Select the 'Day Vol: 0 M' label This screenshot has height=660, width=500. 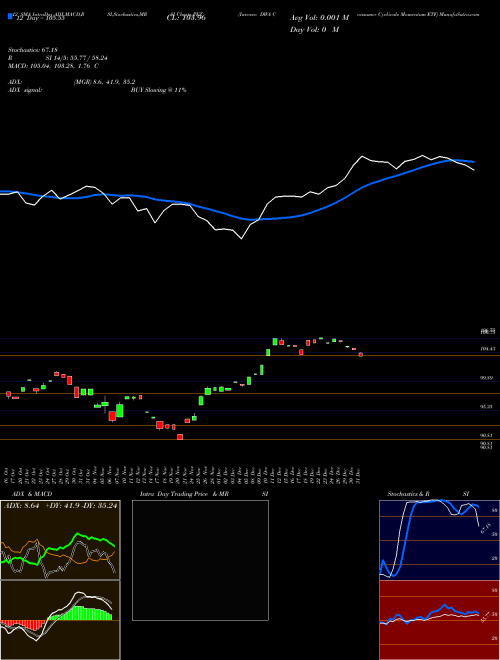point(314,30)
